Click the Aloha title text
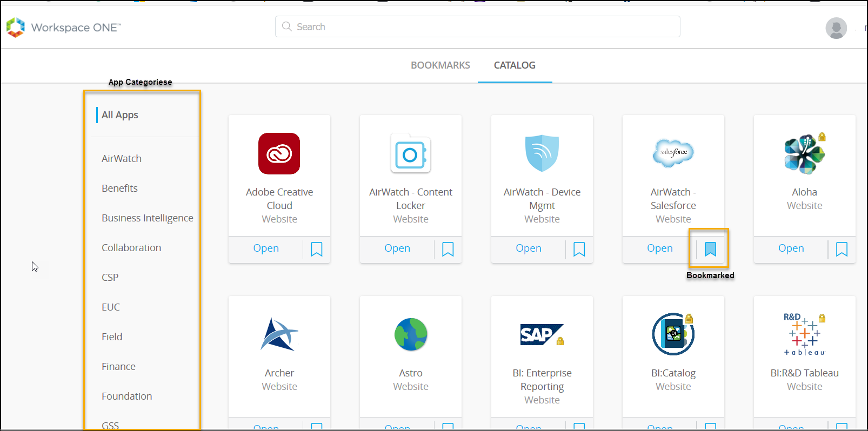The height and width of the screenshot is (431, 868). [x=804, y=192]
